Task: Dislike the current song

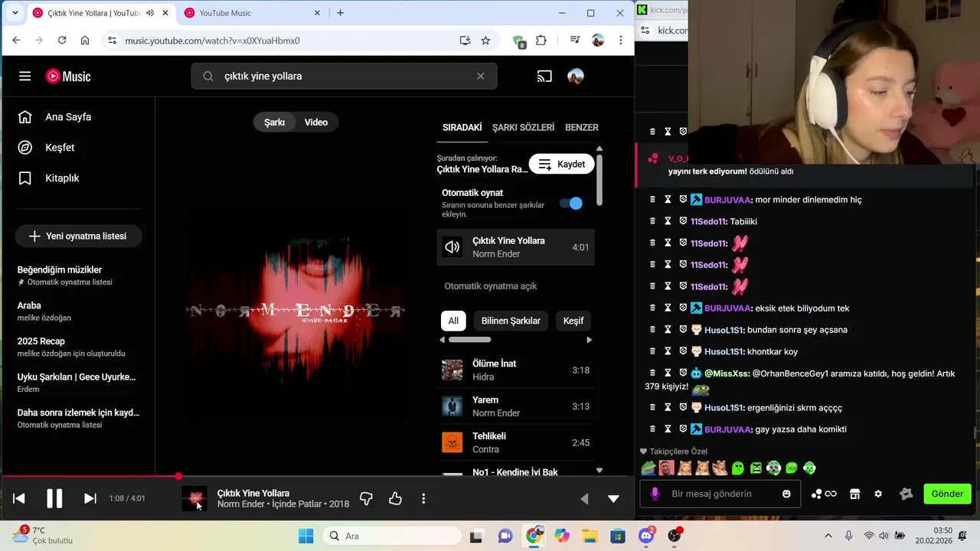Action: coord(366,498)
